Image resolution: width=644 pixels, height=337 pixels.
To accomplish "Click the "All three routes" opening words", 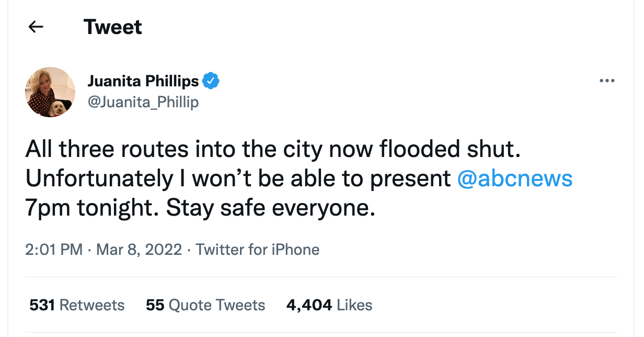I will 93,150.
